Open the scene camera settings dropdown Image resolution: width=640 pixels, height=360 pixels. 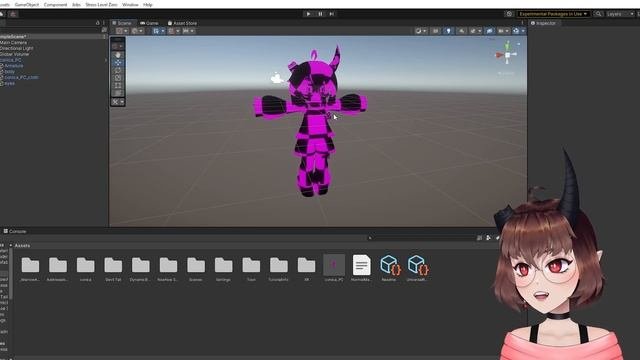tap(503, 31)
